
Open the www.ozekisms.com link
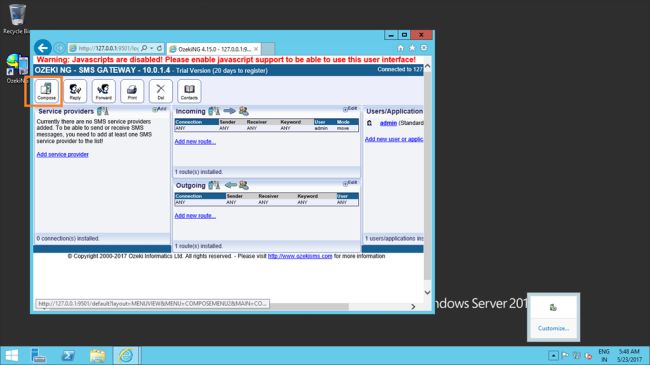(x=300, y=256)
